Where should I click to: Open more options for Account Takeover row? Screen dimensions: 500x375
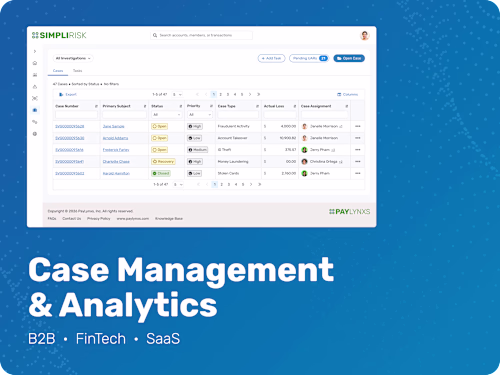click(x=358, y=138)
